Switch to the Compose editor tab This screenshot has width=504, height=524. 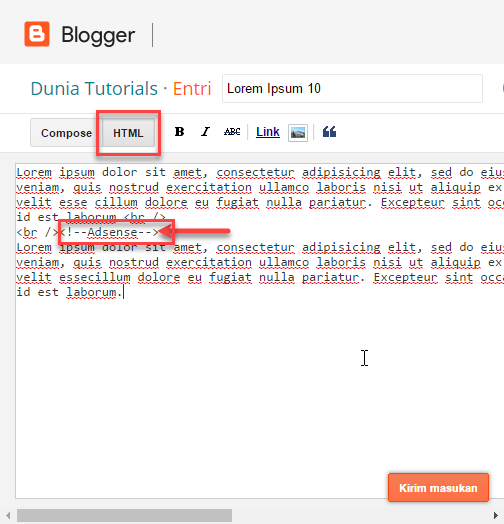66,133
